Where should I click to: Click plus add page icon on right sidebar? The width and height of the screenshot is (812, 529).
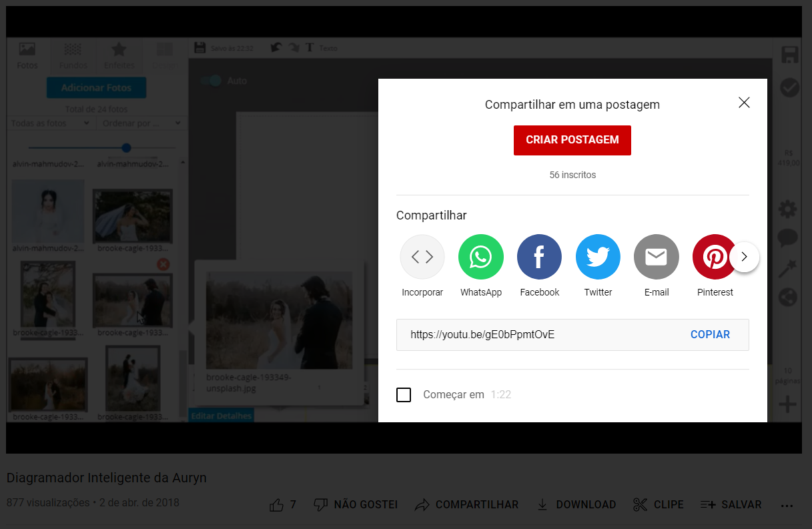tap(788, 404)
